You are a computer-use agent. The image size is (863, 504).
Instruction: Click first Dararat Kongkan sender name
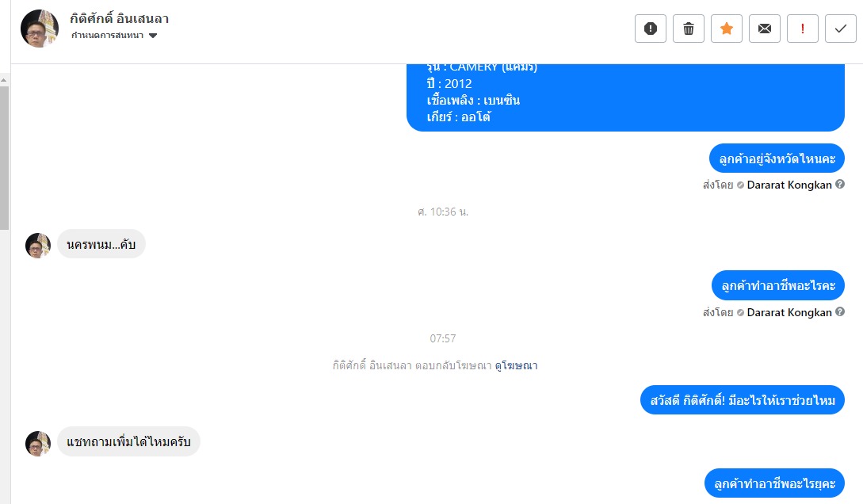coord(789,185)
